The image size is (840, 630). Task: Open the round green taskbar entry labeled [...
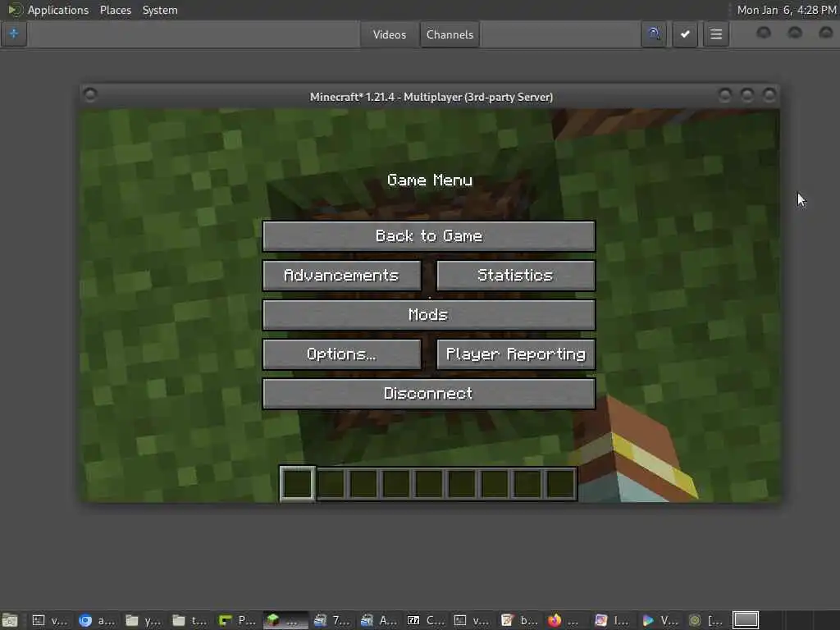pyautogui.click(x=705, y=620)
